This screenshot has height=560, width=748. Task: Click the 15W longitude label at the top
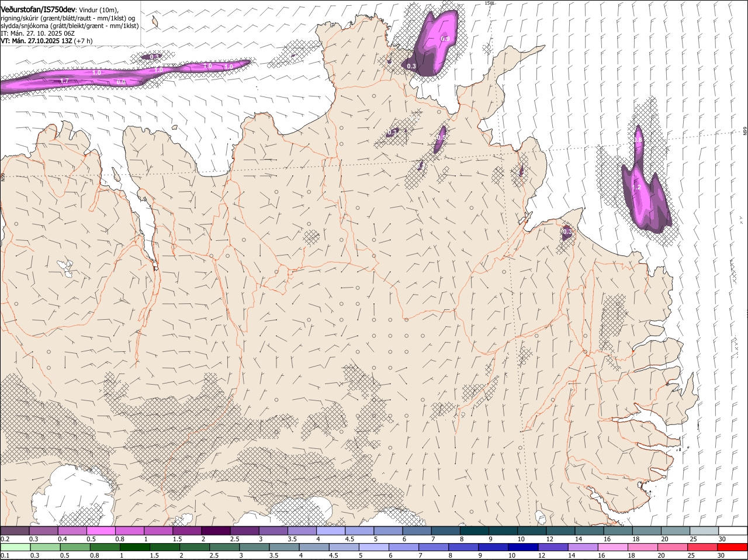(490, 3)
